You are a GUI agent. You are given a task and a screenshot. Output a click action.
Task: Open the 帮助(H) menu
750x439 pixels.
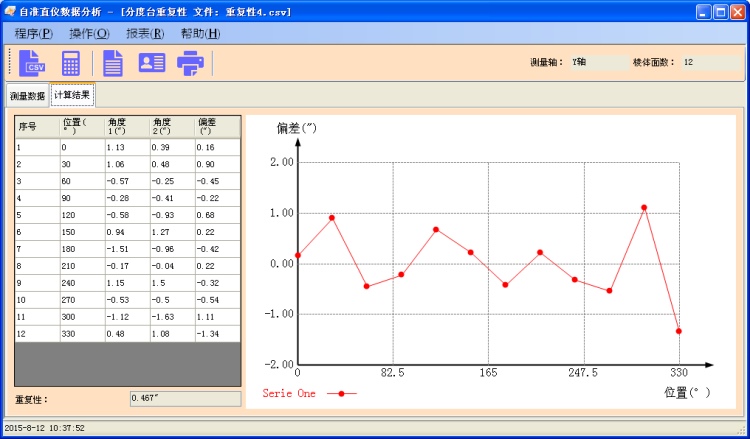[200, 33]
